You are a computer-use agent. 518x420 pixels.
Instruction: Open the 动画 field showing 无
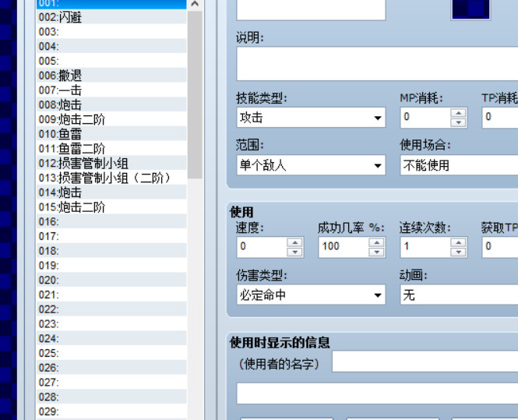click(x=460, y=295)
